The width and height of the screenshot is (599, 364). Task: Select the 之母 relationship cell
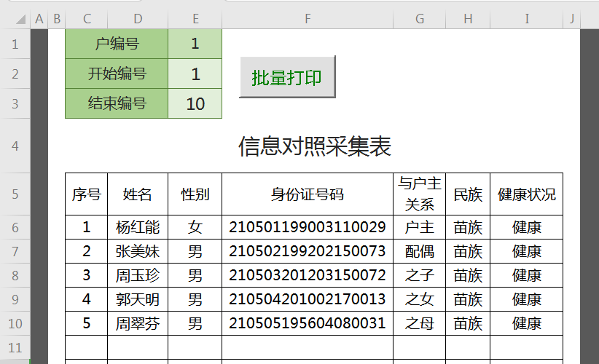(x=420, y=323)
